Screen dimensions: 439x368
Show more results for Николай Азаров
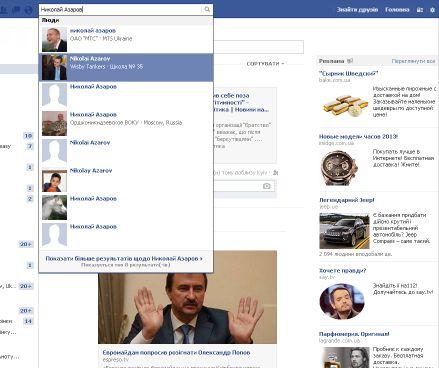coord(124,259)
